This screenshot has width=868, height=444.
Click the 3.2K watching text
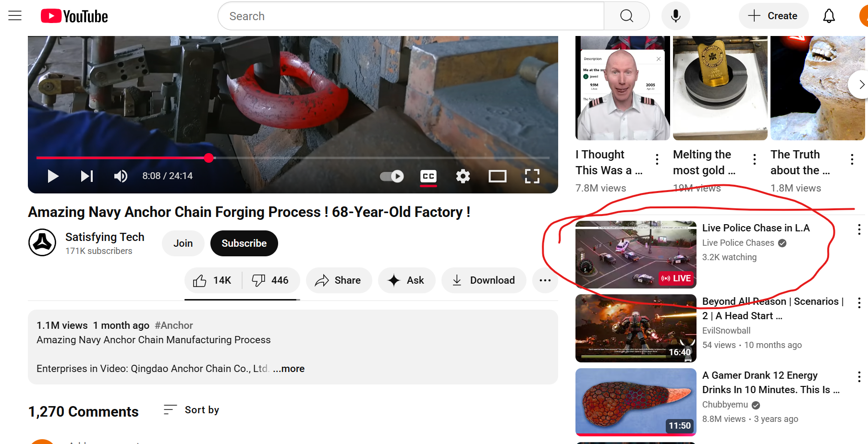click(729, 257)
